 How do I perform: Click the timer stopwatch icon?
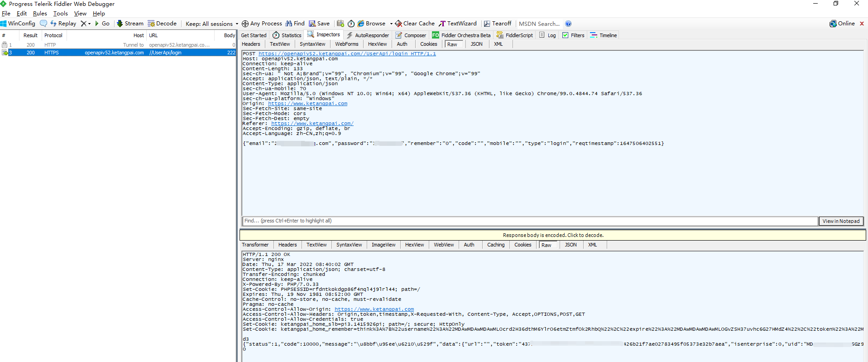(351, 24)
